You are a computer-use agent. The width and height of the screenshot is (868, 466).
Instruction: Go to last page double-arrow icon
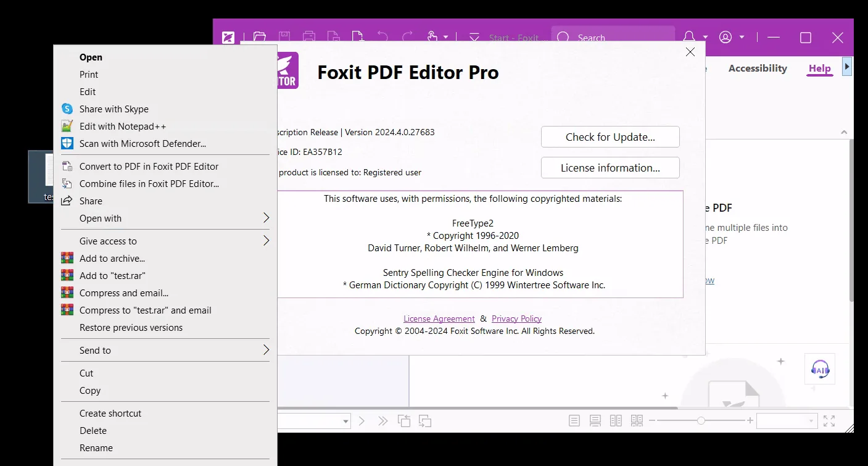[x=383, y=421]
